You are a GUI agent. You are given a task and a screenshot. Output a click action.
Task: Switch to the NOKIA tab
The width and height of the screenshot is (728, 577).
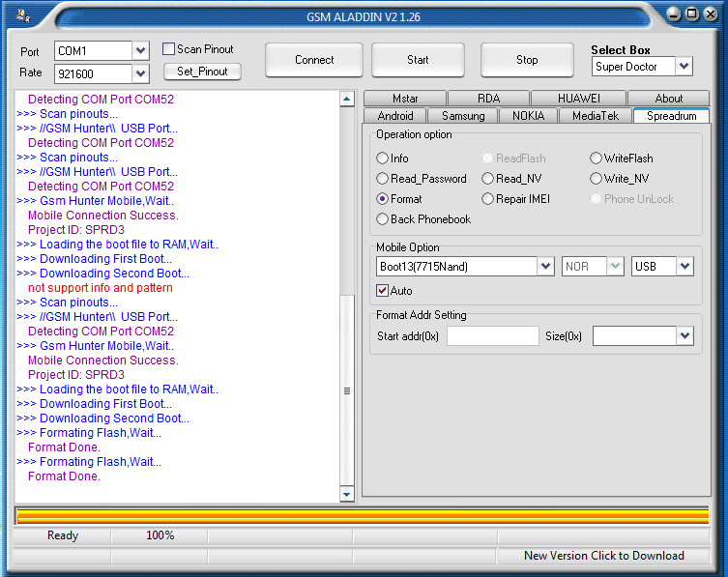coord(529,116)
